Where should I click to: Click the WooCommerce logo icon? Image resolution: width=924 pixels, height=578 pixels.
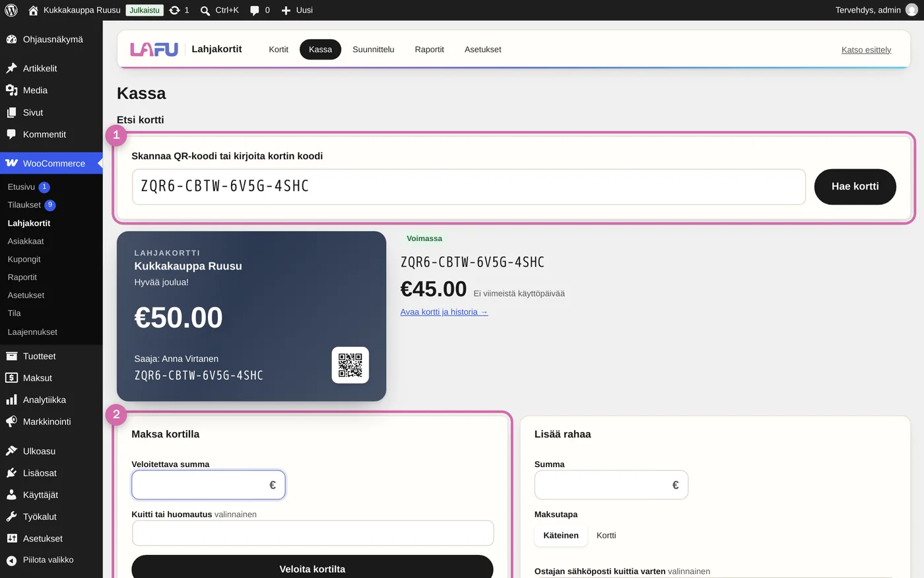coord(11,163)
